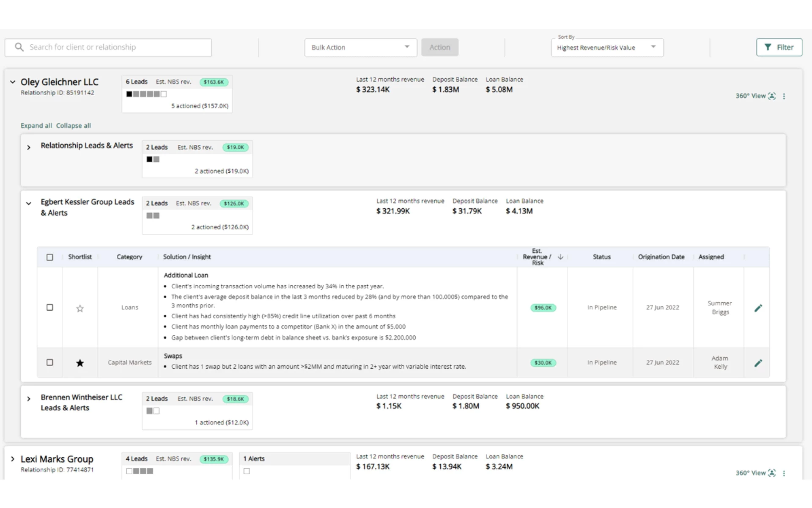Viewport: 812px width, 508px height.
Task: Click Relationship ID: 85191142
Action: (57, 93)
